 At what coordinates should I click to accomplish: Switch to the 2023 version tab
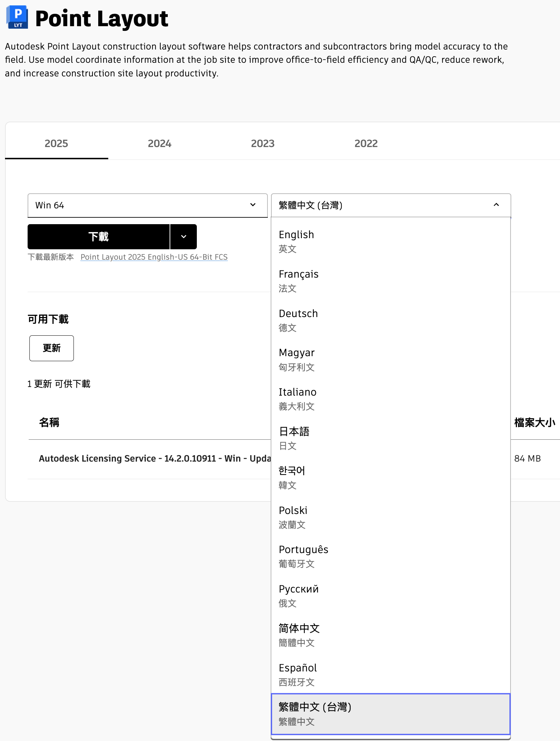tap(262, 143)
